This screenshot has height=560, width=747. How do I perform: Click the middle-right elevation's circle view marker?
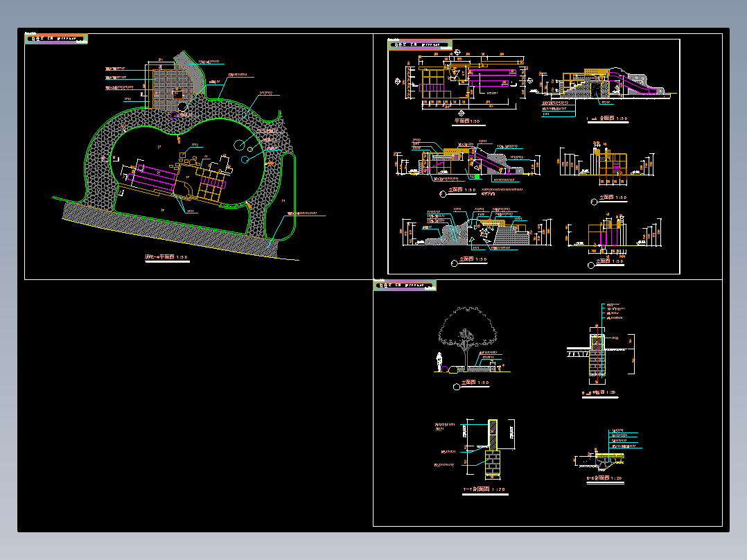point(594,202)
